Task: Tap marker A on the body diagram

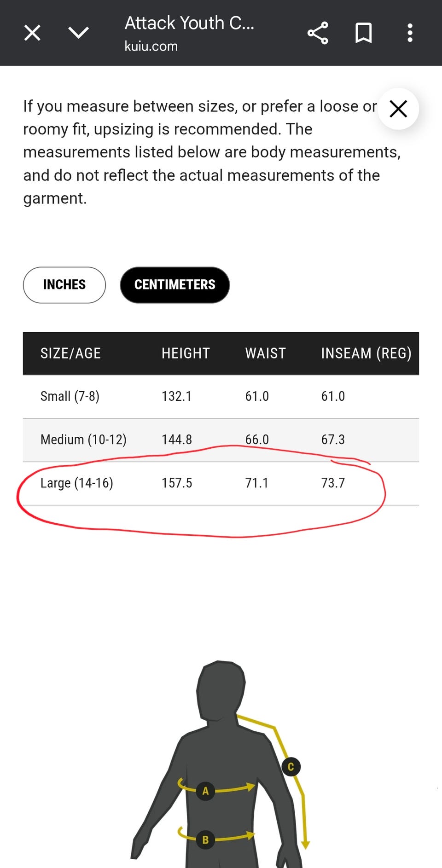Action: [205, 791]
